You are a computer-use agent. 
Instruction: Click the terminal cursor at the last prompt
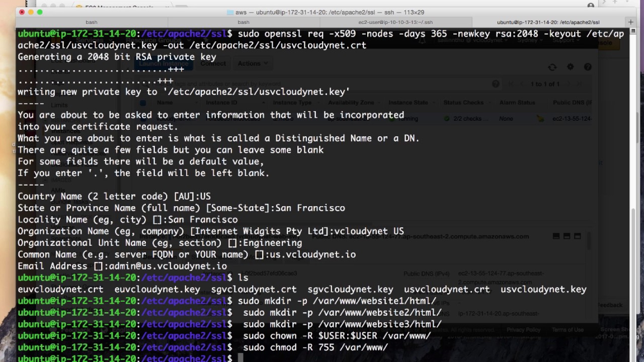[x=240, y=358]
